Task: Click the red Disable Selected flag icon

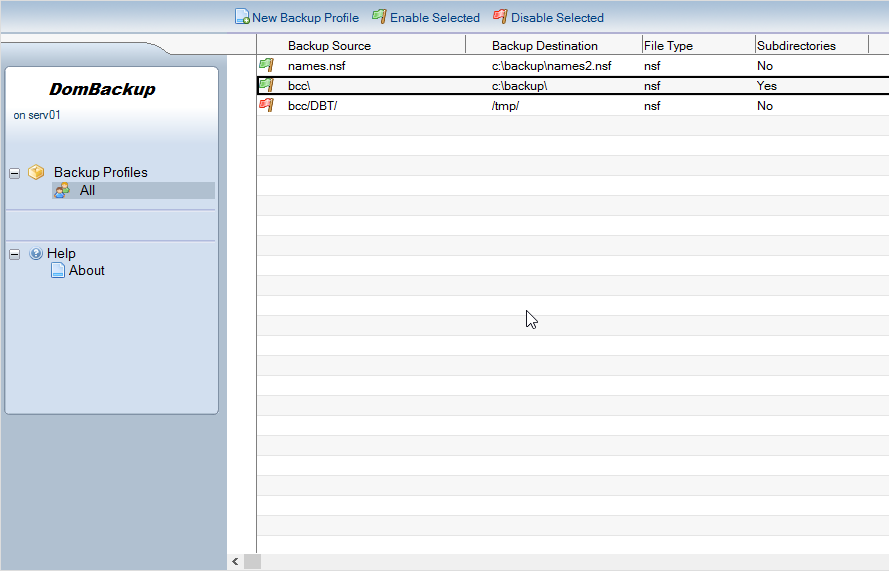Action: (x=500, y=17)
